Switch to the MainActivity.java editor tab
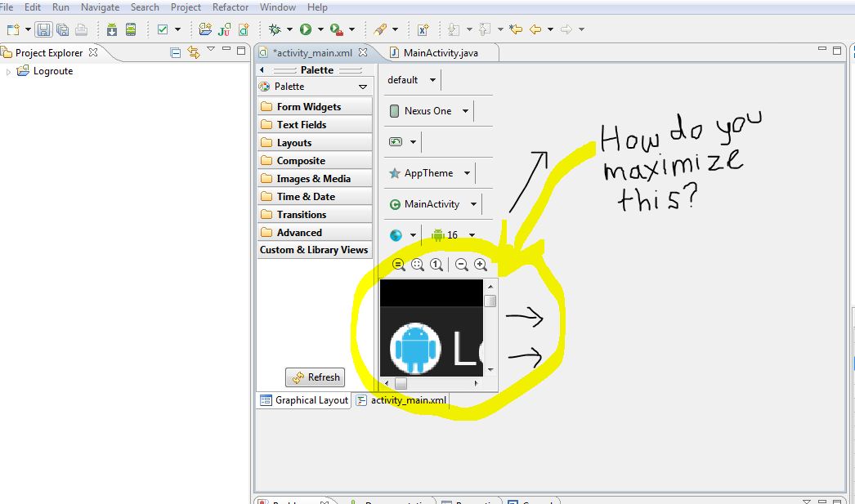 (x=441, y=53)
